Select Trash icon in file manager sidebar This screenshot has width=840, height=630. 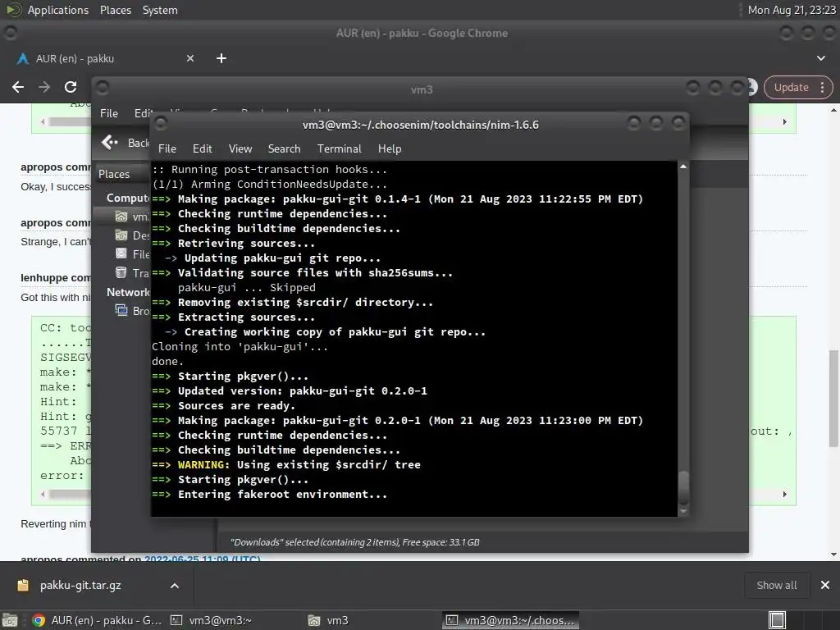click(121, 272)
